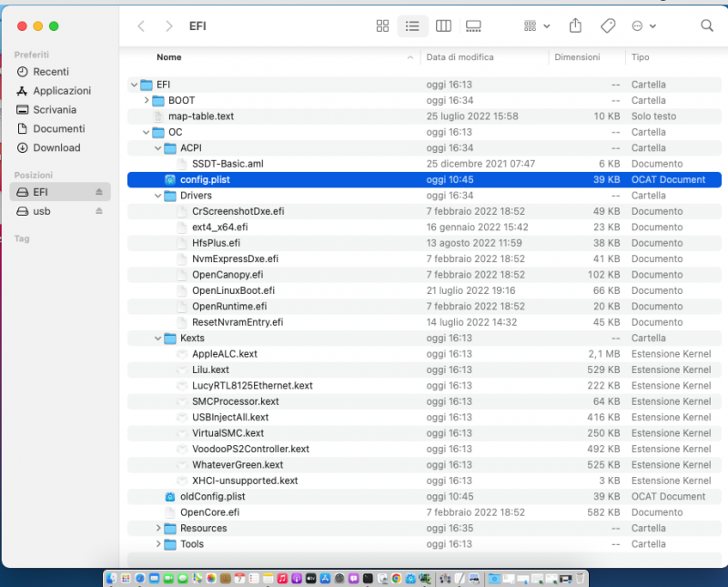Open the Share options for config.plist
Viewport: 728px width, 587px height.
pyautogui.click(x=575, y=25)
